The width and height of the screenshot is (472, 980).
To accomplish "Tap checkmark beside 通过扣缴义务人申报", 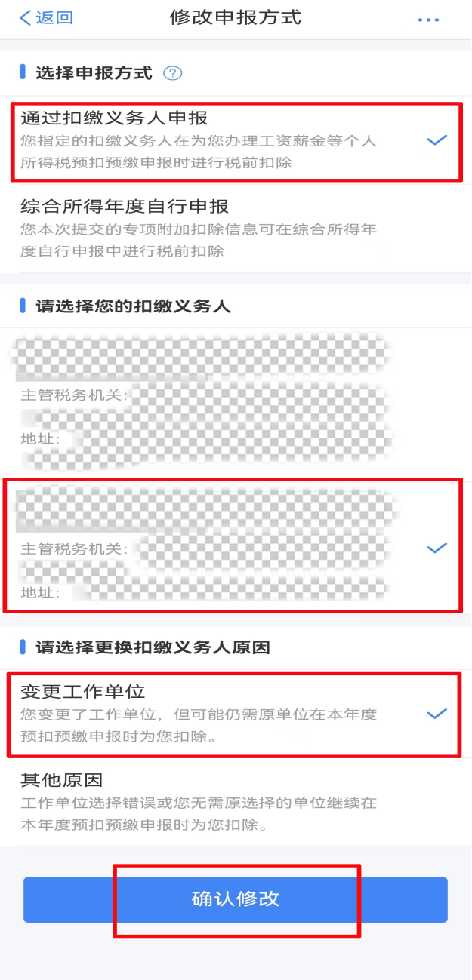I will coord(437,140).
